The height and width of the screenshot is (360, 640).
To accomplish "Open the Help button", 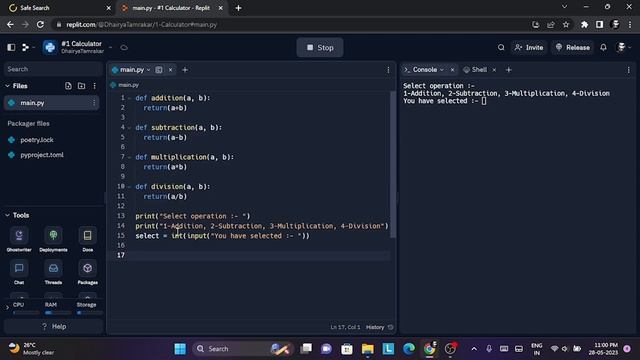I will point(53,327).
